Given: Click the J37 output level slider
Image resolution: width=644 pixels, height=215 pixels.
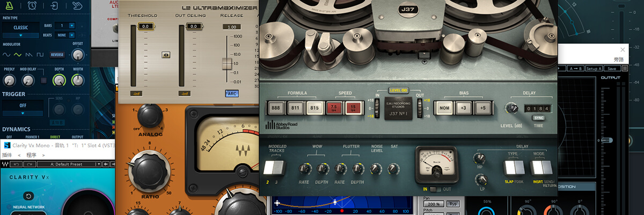Looking at the screenshot, I should 420,107.
